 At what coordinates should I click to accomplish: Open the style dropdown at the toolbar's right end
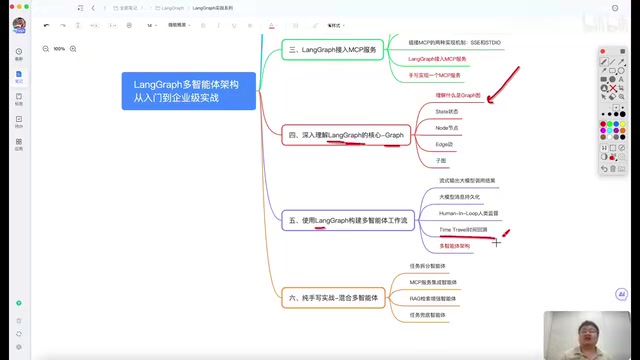336,25
